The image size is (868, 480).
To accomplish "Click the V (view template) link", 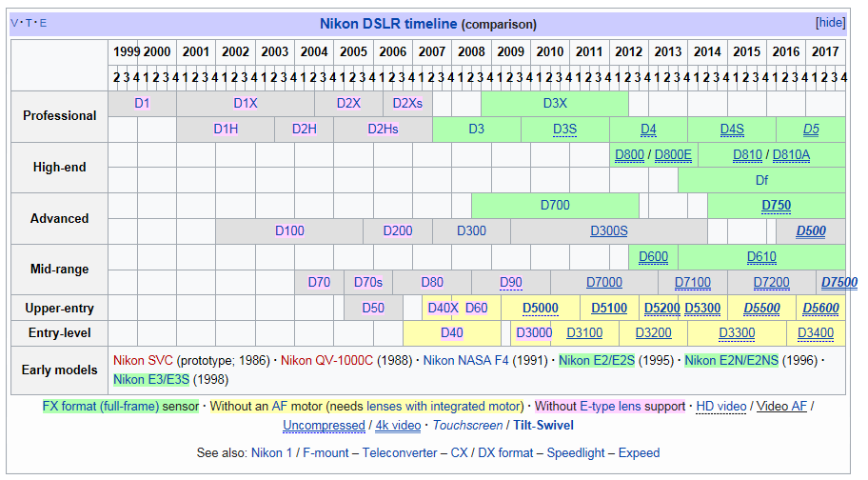I will [14, 23].
